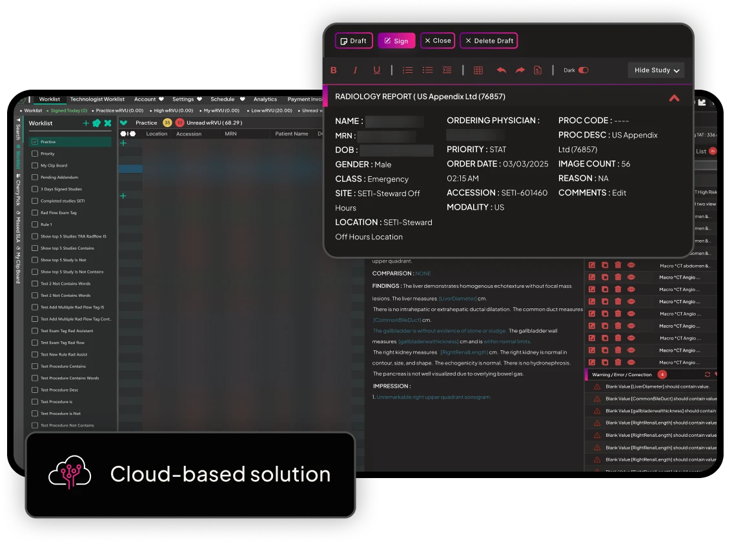
Task: Delete the CT abdomen macro via trash icon
Action: pyautogui.click(x=618, y=265)
